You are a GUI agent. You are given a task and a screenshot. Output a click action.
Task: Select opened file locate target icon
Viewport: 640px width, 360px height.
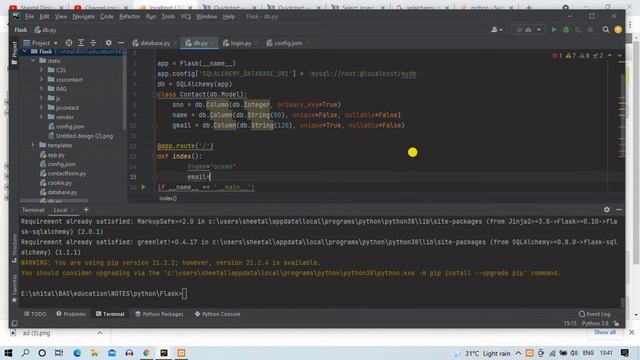69,43
